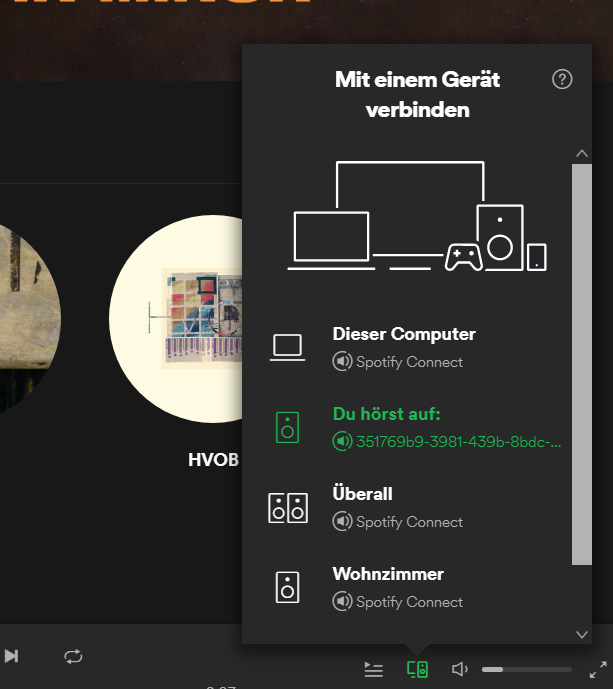Open the HVOB artist name link
The width and height of the screenshot is (613, 689).
point(213,461)
